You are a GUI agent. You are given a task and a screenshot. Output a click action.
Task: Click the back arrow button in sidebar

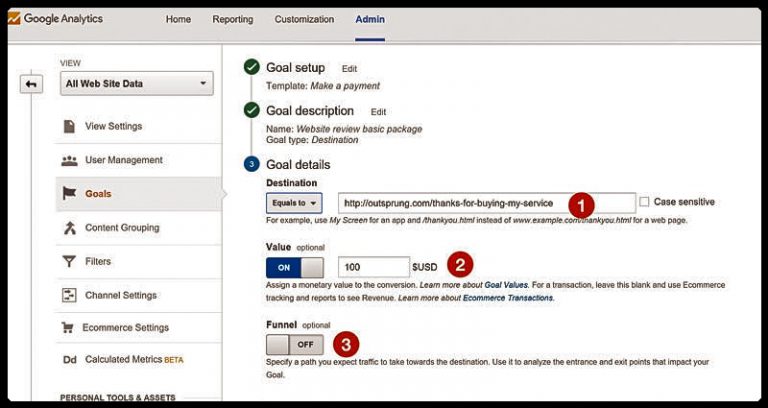pos(31,84)
